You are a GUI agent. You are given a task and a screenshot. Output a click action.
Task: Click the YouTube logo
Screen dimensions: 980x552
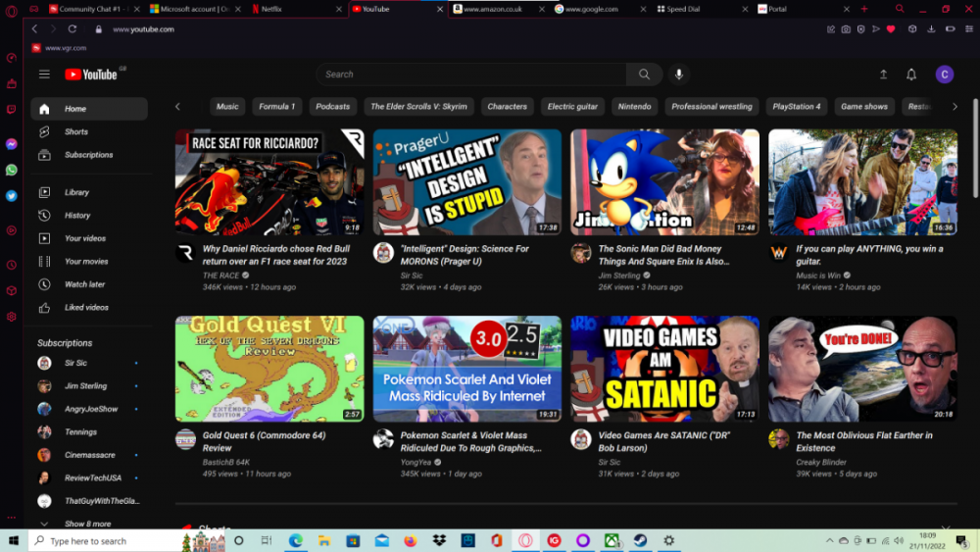pyautogui.click(x=91, y=75)
